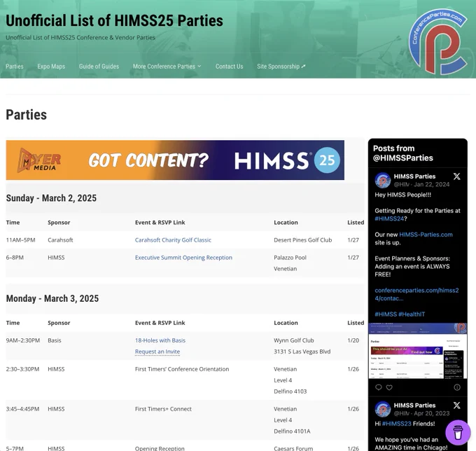Click the Monday - March 3, 2025 heading

coord(52,298)
